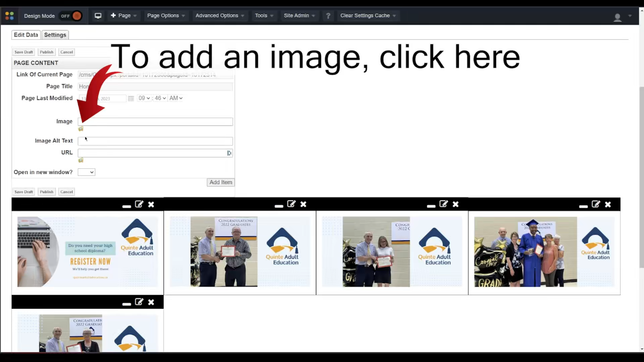The image size is (644, 362).
Task: Open the Page Options menu
Action: tap(166, 16)
